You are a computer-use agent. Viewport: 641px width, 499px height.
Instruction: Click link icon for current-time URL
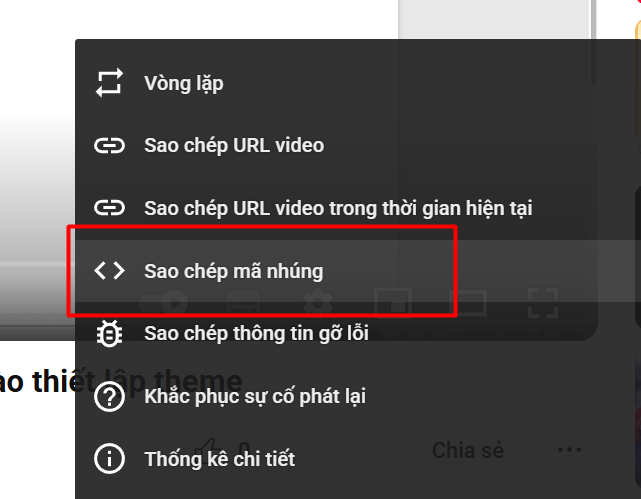tap(109, 208)
